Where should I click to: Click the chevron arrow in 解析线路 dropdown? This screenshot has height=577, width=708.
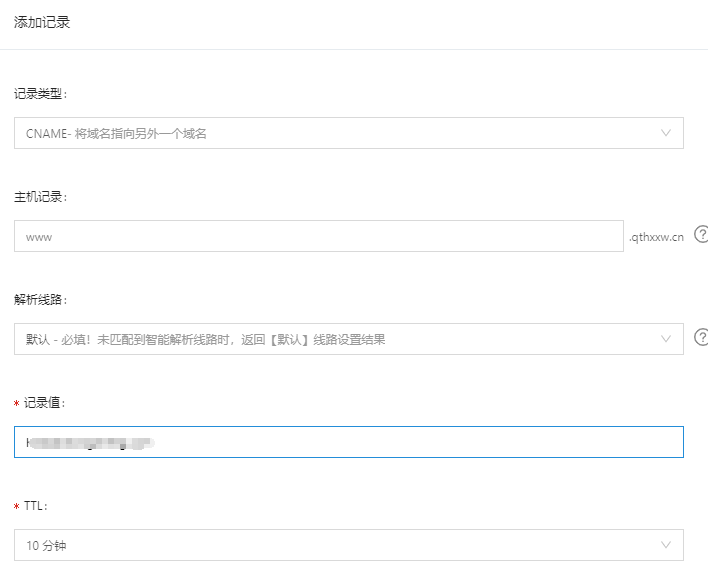pos(666,339)
